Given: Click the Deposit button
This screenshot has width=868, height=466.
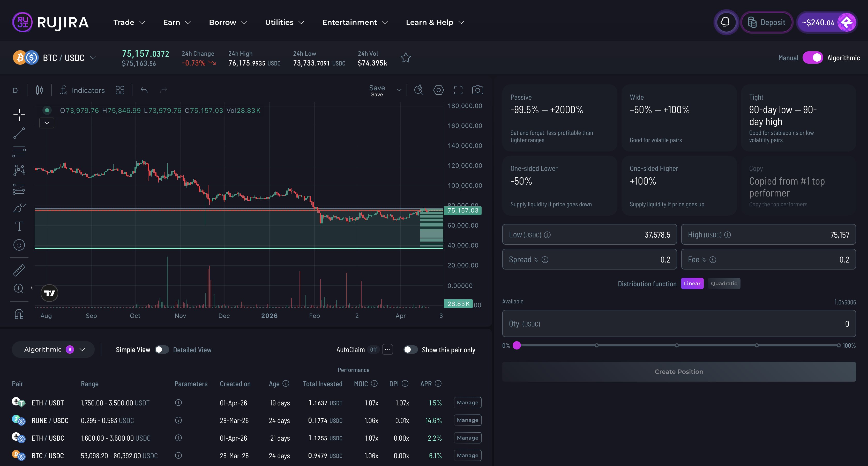Looking at the screenshot, I should 767,22.
